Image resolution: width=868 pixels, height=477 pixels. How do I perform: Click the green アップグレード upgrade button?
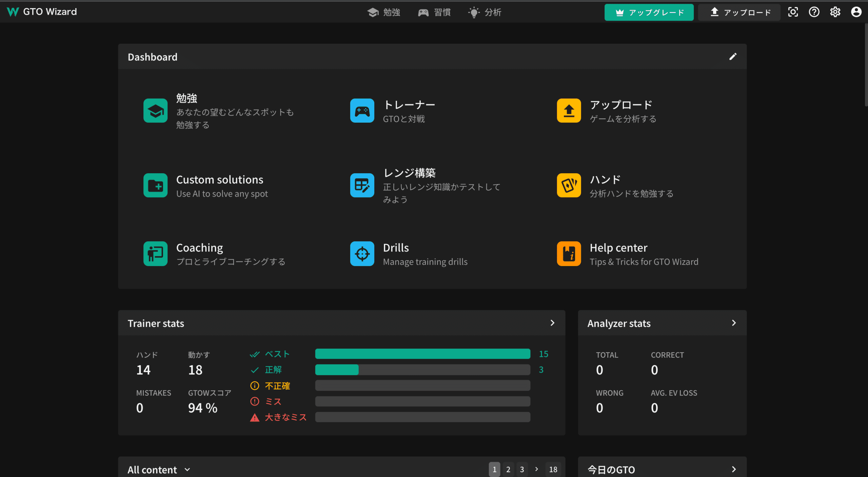[x=649, y=13]
